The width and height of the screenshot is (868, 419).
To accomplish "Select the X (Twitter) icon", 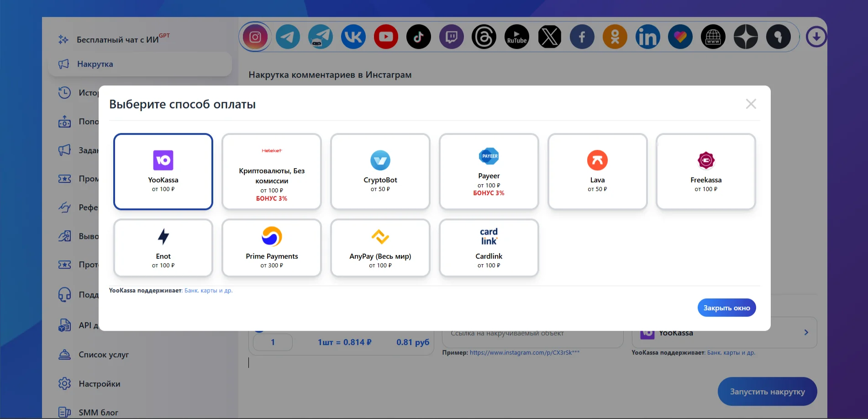I will 550,37.
